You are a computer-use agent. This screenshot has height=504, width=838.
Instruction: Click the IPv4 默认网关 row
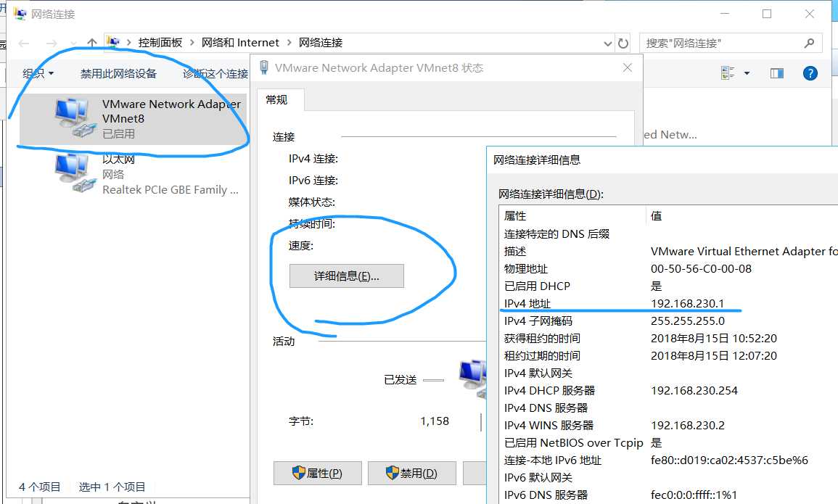[x=668, y=373]
